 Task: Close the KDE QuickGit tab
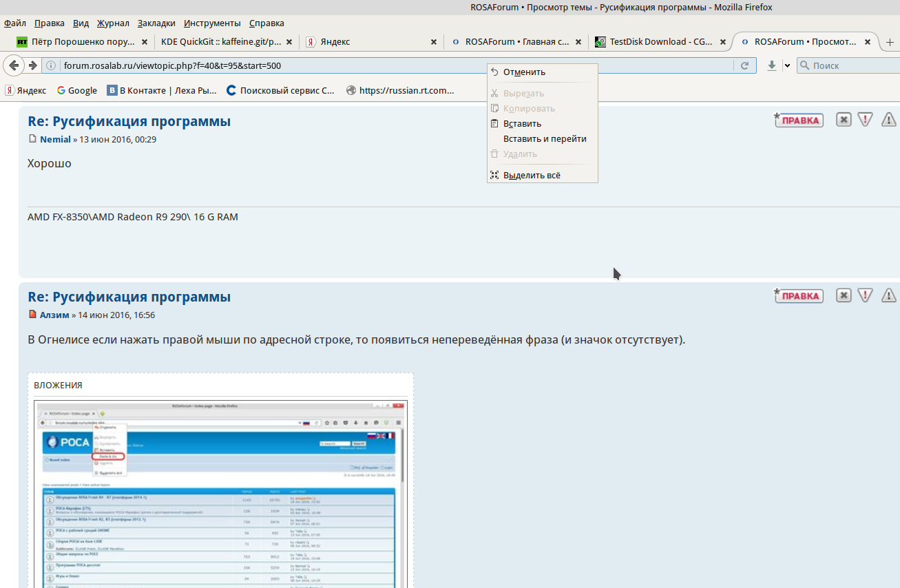coord(289,42)
